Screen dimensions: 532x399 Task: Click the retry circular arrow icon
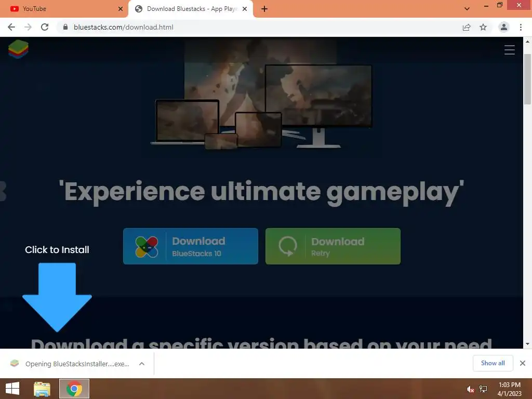pyautogui.click(x=287, y=246)
